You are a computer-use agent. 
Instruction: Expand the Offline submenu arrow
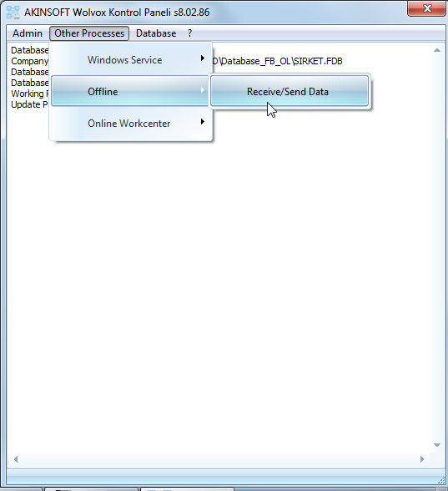[x=203, y=90]
